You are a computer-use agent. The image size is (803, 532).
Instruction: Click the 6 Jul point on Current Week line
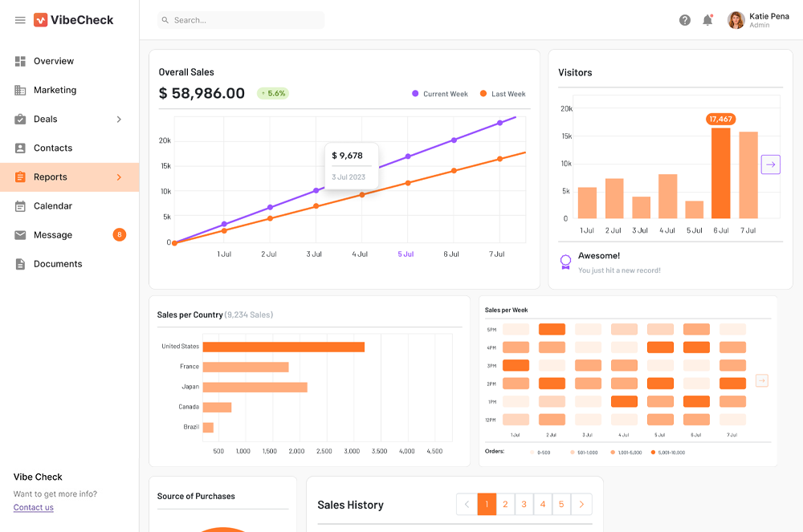(x=454, y=140)
